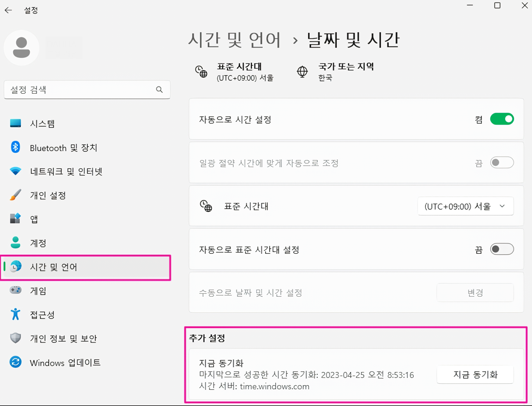Click the System monitor icon in sidebar
This screenshot has height=406, width=532.
(x=16, y=124)
